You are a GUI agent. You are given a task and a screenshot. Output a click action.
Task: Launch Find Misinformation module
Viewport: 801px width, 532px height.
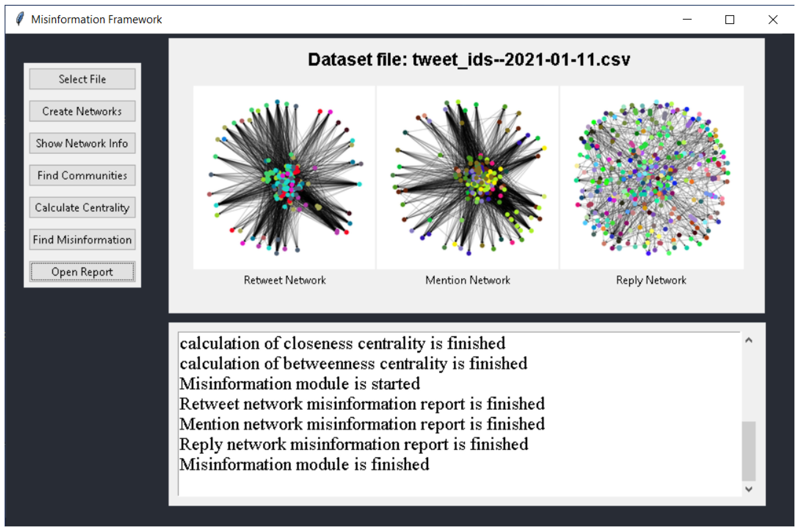tap(82, 239)
